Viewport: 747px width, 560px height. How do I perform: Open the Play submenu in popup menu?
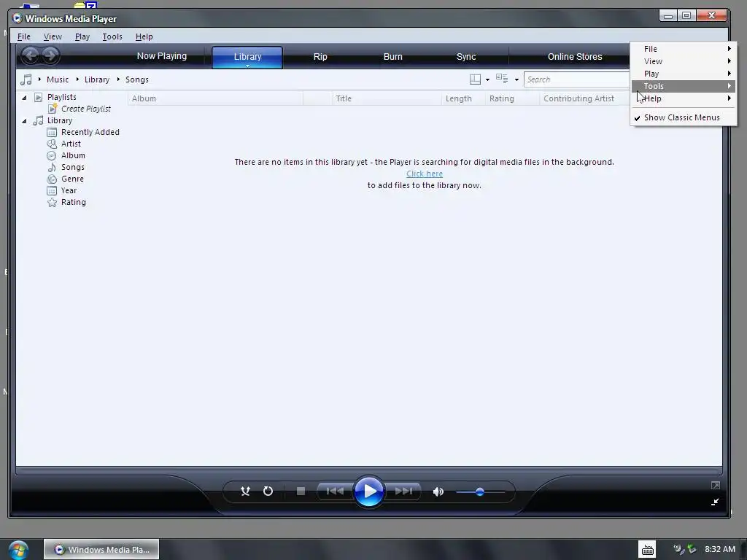pos(683,74)
